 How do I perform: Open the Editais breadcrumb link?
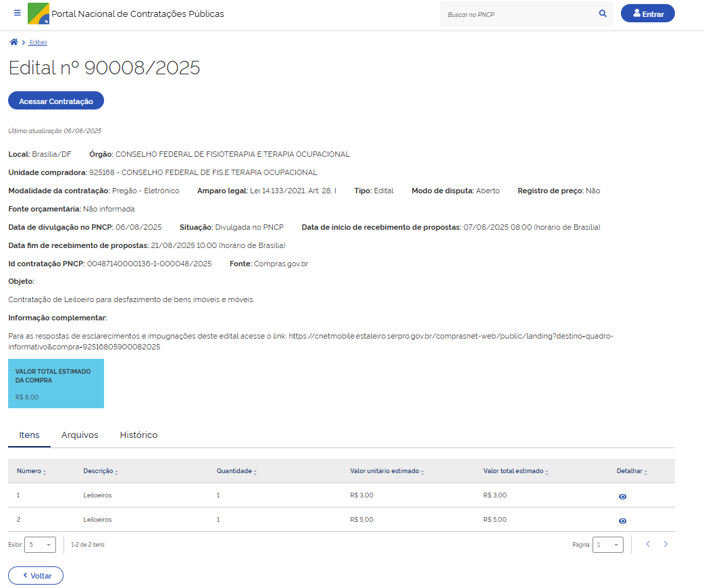tap(38, 42)
